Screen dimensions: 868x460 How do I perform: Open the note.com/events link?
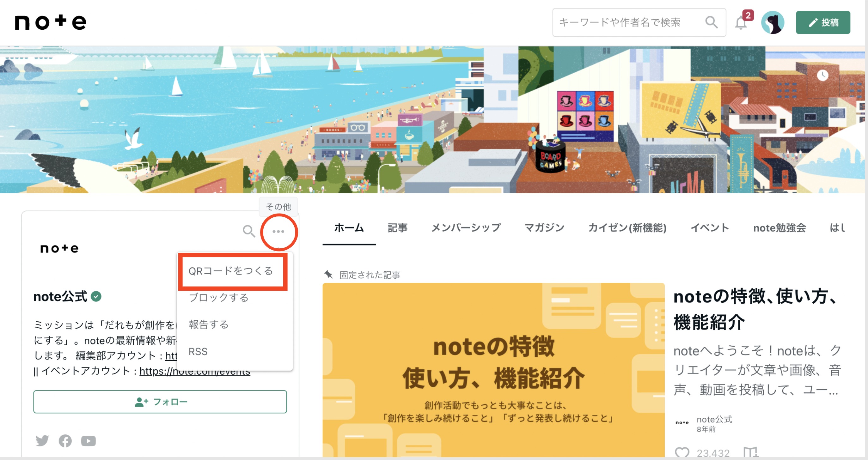pyautogui.click(x=195, y=372)
